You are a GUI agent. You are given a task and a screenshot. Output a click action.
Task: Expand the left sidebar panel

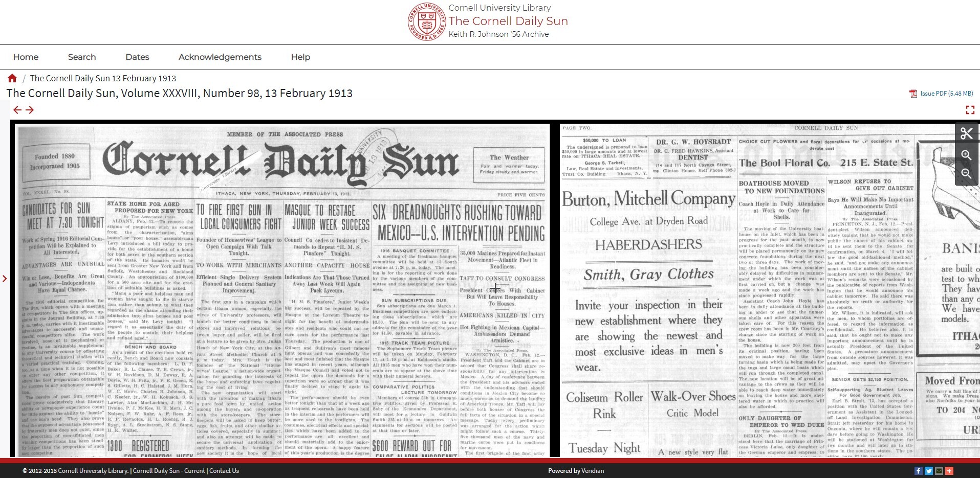coord(5,279)
